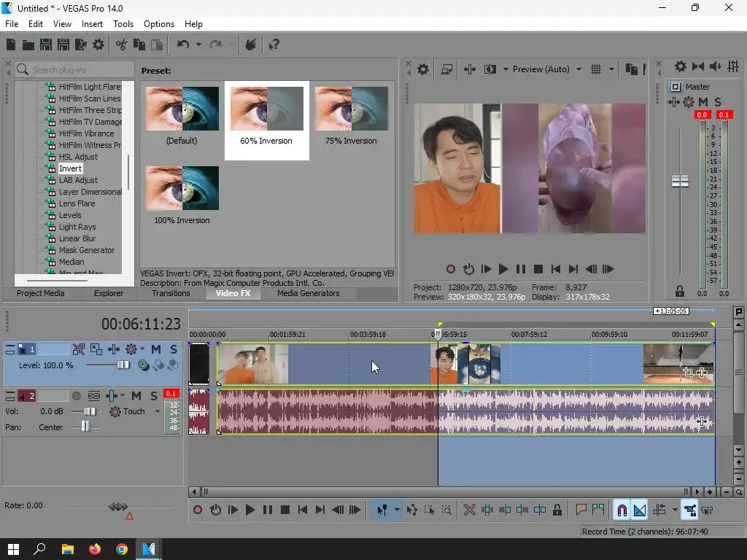
Task: Click the Lock Event padlock icon
Action: (x=557, y=510)
